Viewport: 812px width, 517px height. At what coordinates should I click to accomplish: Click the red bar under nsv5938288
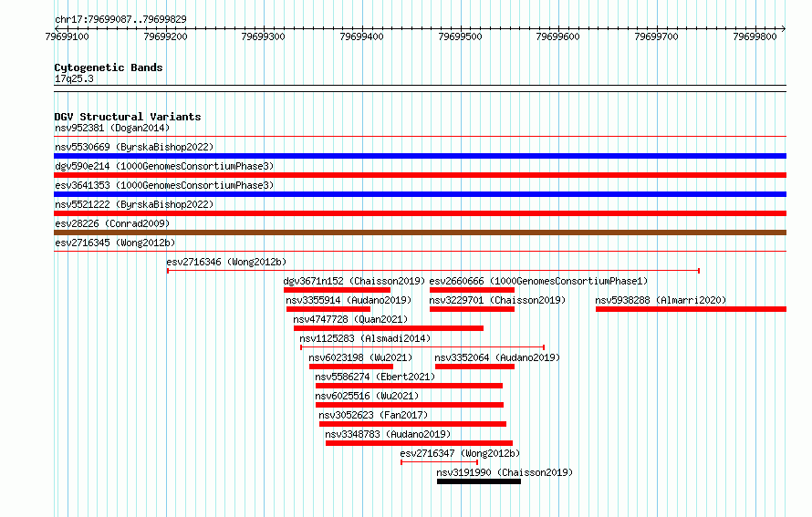[692, 309]
